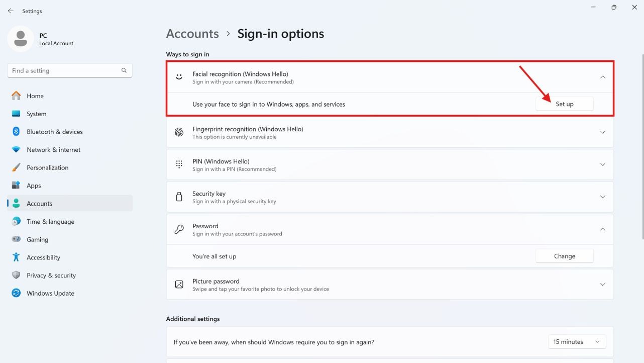Go to Privacy & security section

(x=51, y=276)
